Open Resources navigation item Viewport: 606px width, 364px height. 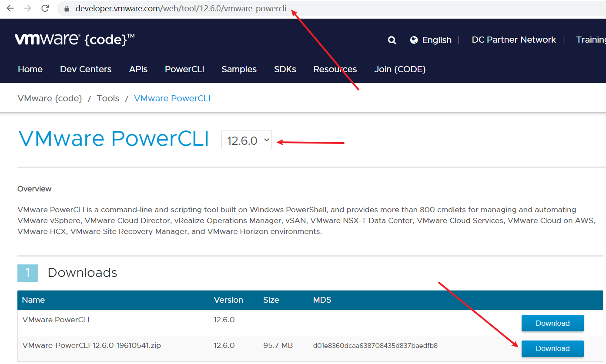(335, 69)
